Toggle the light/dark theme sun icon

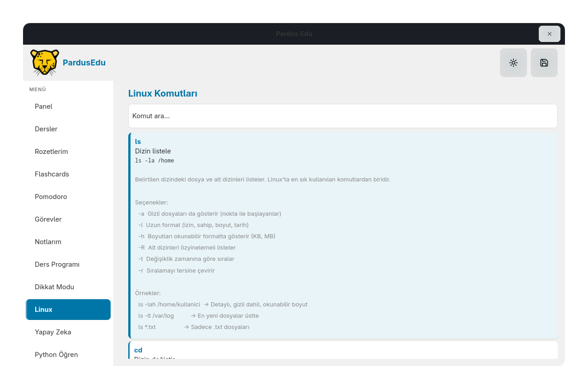pos(513,63)
